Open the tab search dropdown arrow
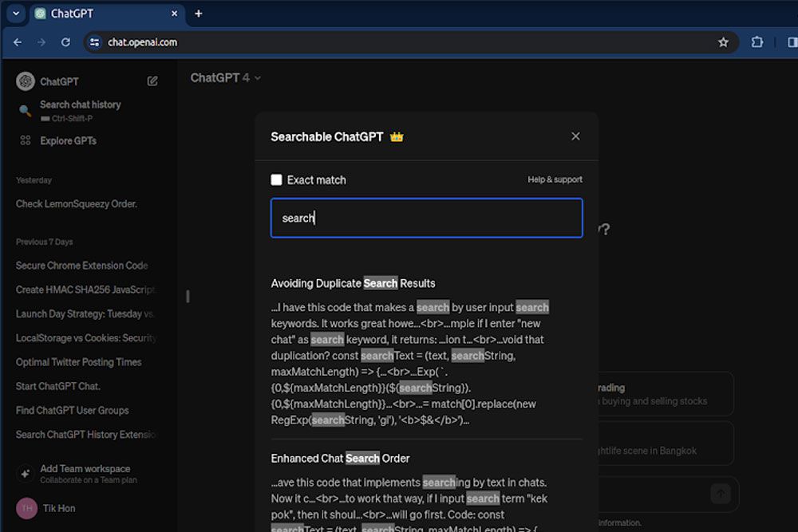The width and height of the screenshot is (798, 532). pyautogui.click(x=15, y=14)
